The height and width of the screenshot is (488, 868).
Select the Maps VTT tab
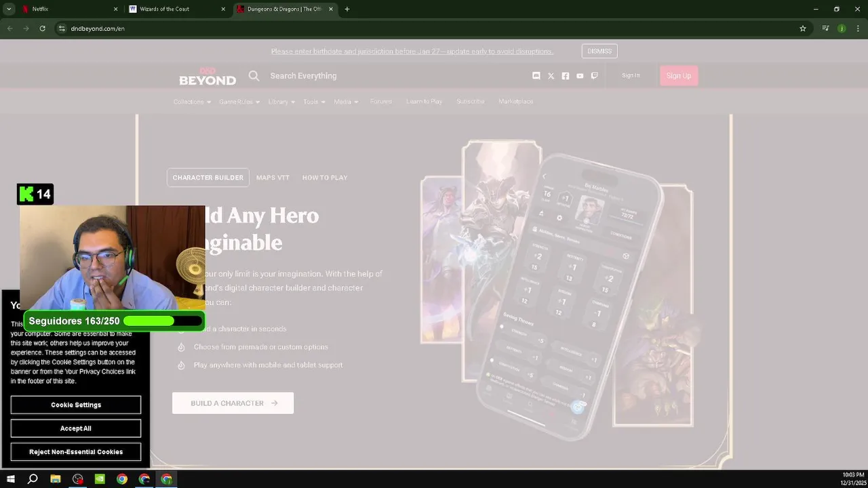(x=273, y=178)
